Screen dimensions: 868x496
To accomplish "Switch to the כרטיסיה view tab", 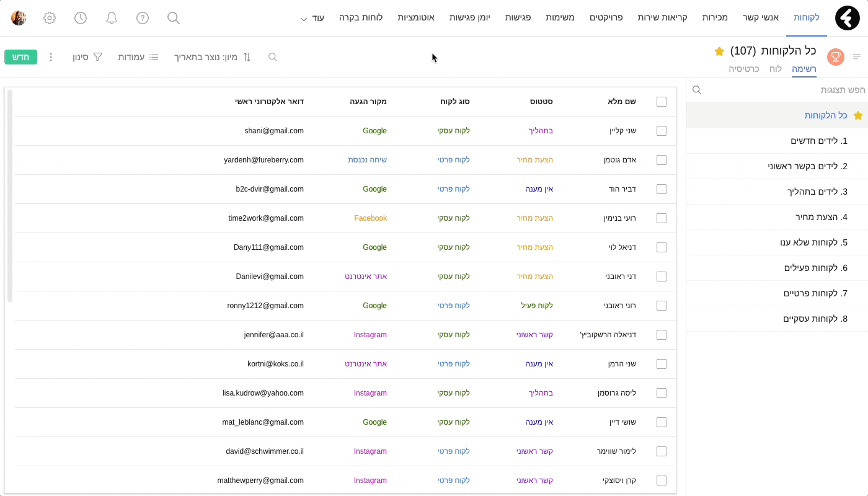I will click(744, 69).
